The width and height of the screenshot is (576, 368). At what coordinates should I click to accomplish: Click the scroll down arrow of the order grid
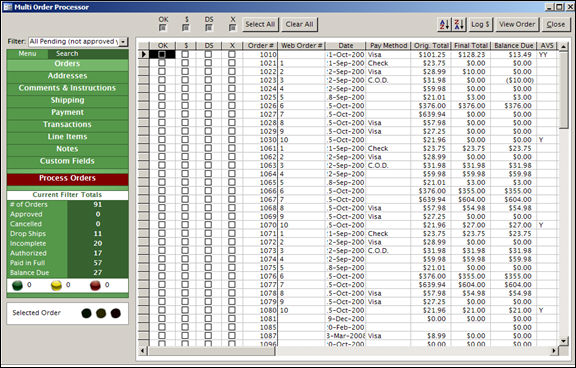[x=564, y=341]
